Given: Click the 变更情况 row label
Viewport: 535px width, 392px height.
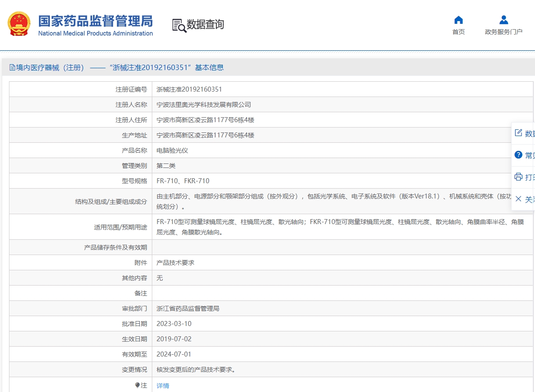Looking at the screenshot, I should (x=134, y=370).
